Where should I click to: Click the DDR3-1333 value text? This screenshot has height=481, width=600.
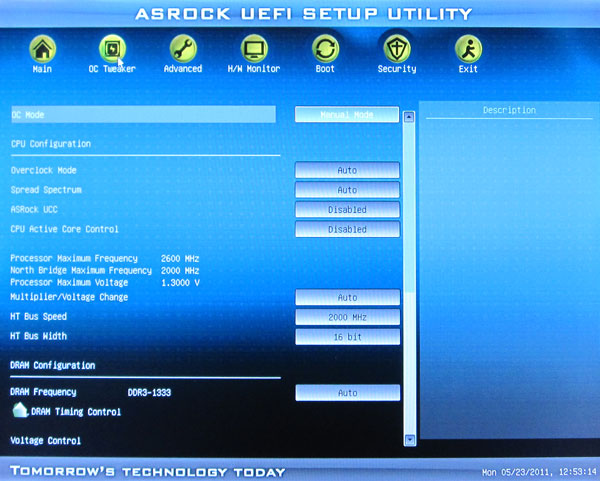click(149, 393)
